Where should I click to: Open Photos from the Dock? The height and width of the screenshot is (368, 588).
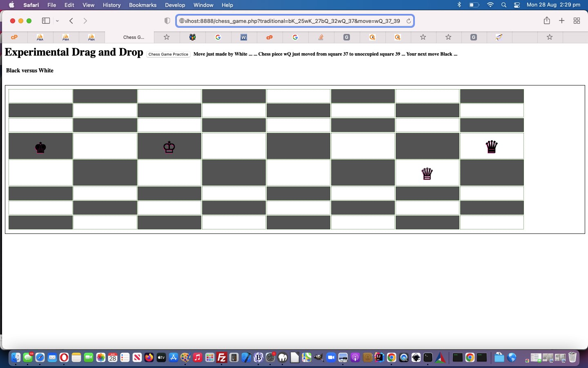pos(101,358)
